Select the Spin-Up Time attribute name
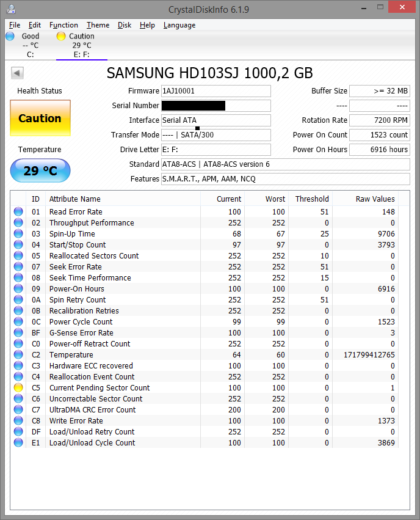This screenshot has height=520, width=420. click(x=72, y=234)
